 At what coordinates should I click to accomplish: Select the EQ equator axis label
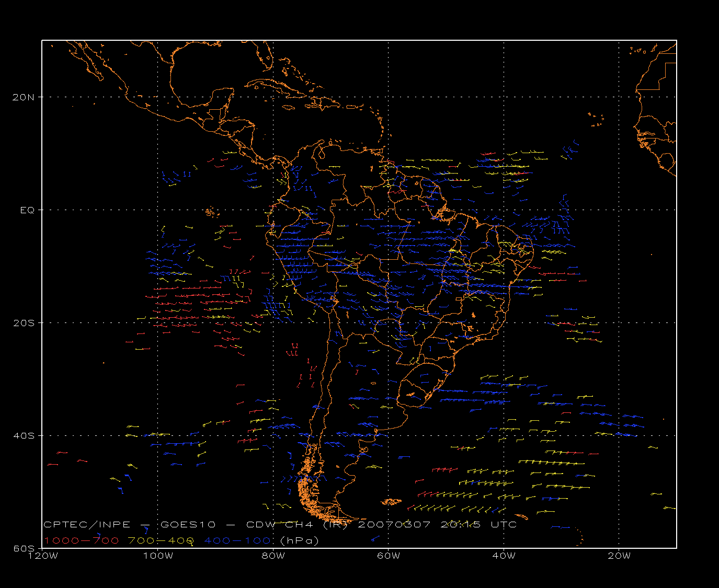click(x=28, y=210)
